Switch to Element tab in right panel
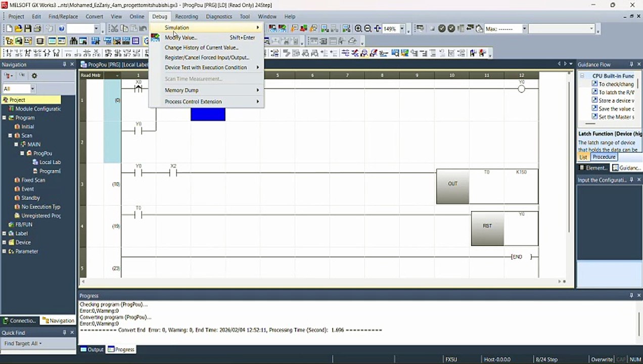The width and height of the screenshot is (643, 364). point(593,168)
